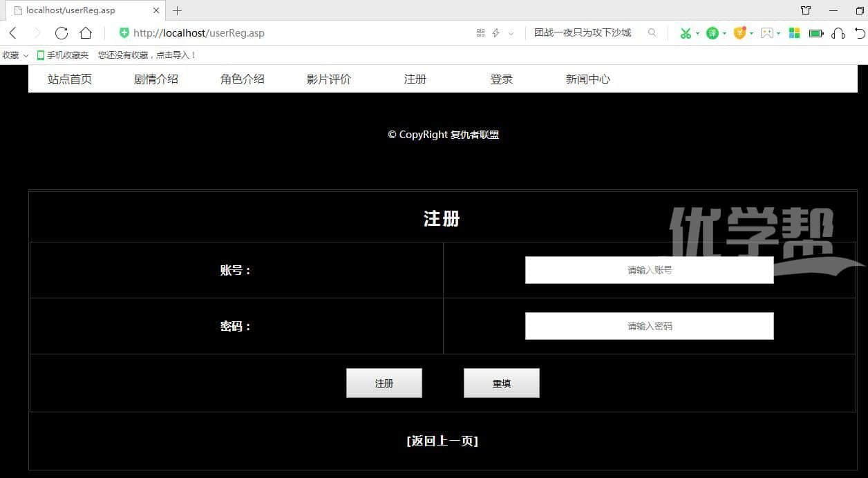
Task: Click the scissors screenshot tool icon
Action: pos(685,33)
